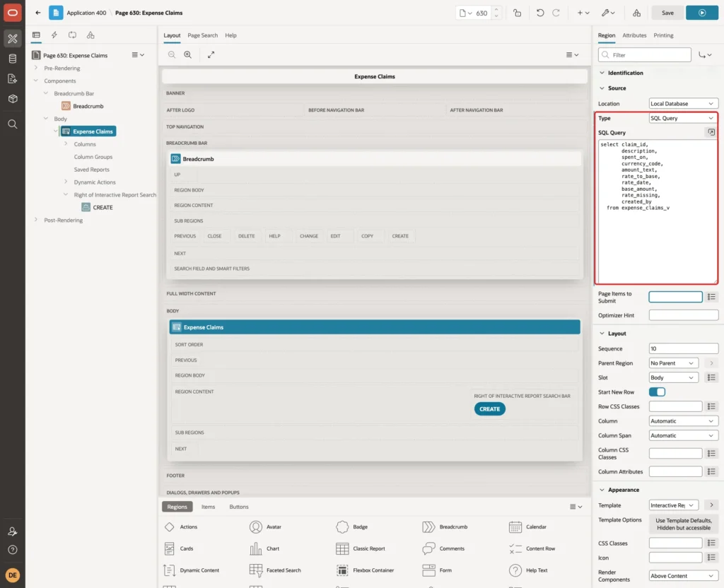This screenshot has height=588, width=724.
Task: Open the Shared Components toolbar icon
Action: (636, 13)
